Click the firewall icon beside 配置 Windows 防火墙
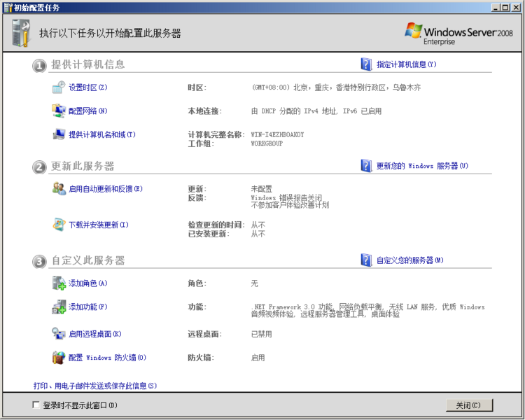 [59, 358]
